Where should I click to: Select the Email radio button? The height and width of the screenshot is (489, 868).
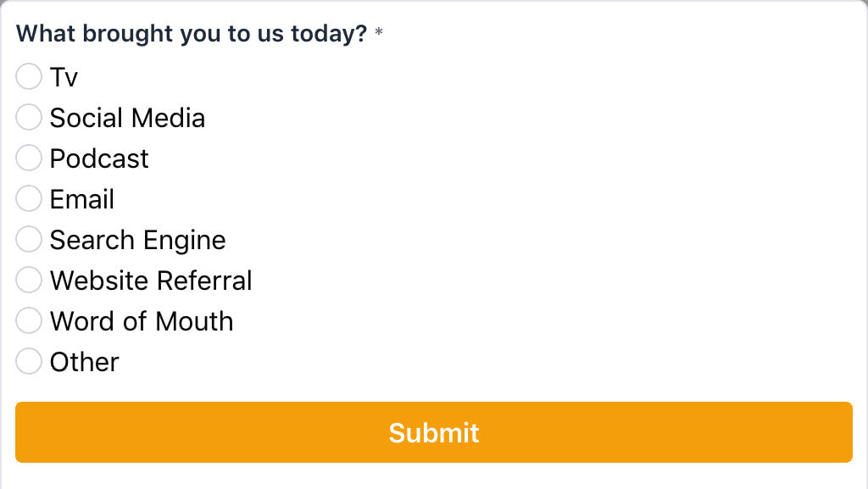[x=29, y=199]
